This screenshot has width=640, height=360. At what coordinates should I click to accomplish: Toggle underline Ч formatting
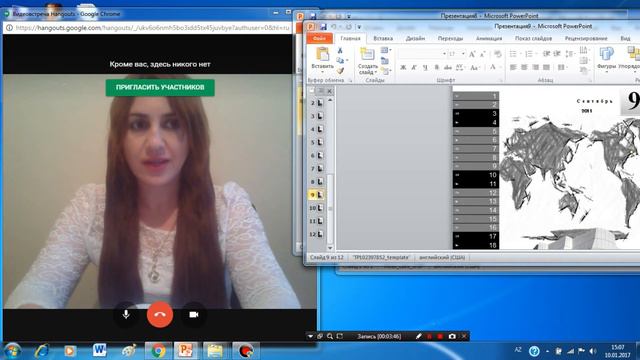point(425,67)
